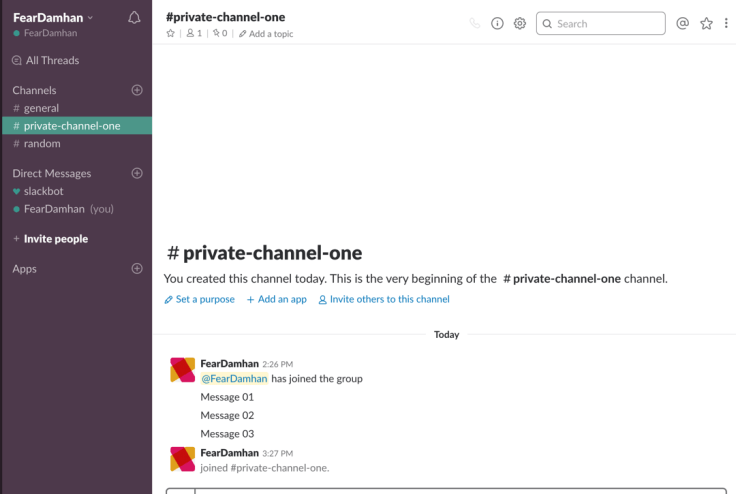736x494 pixels.
Task: Click in the Search field
Action: [607, 24]
